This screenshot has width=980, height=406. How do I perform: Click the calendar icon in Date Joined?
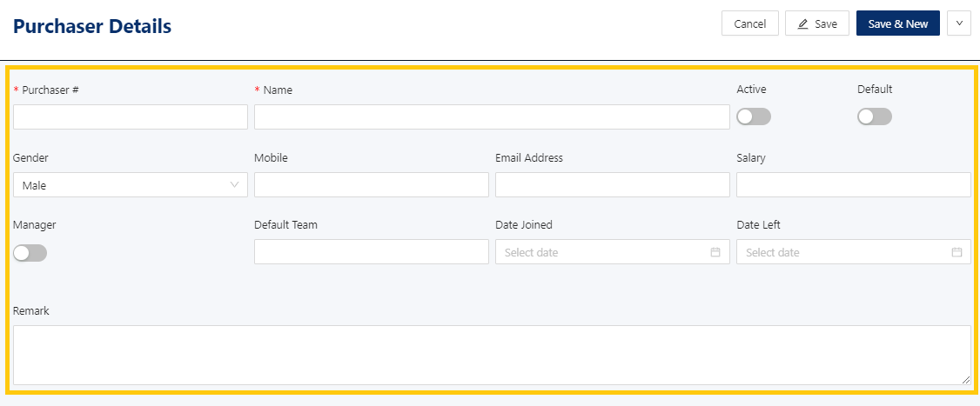click(x=715, y=252)
